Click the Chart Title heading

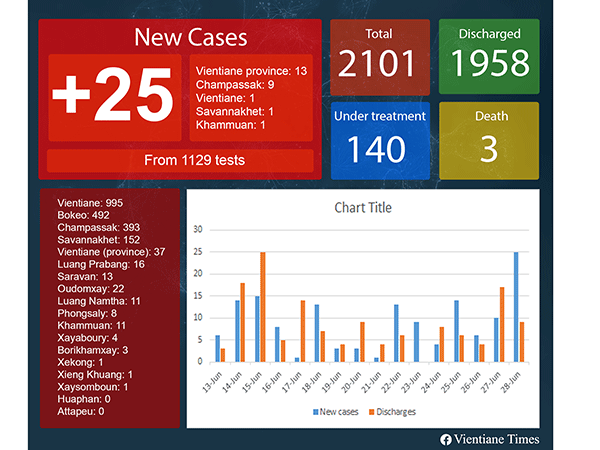(362, 208)
